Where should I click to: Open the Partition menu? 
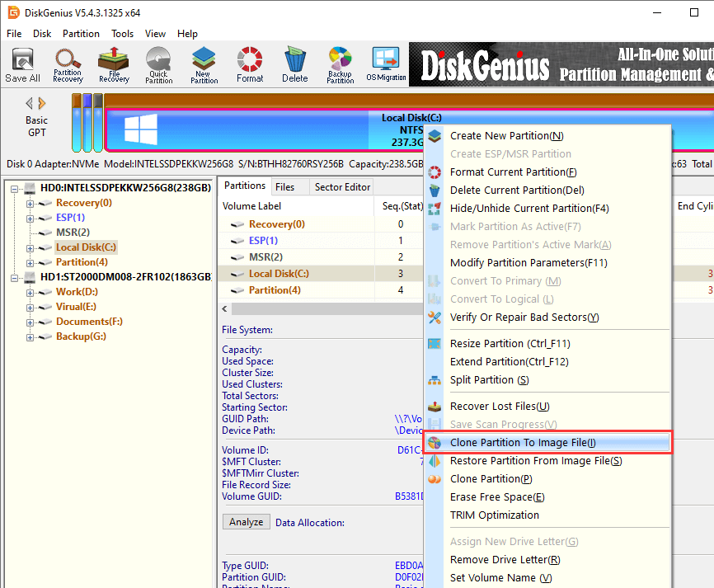click(x=81, y=34)
